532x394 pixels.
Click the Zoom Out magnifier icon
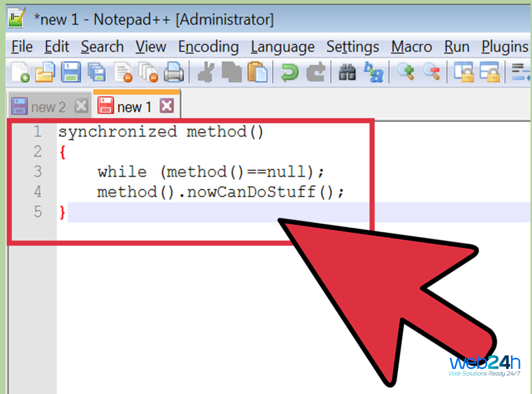pos(431,72)
